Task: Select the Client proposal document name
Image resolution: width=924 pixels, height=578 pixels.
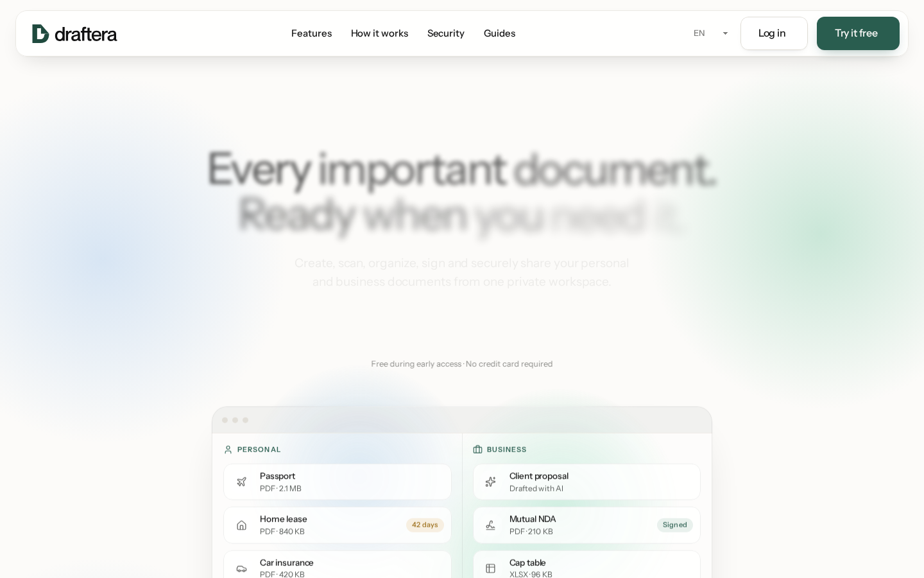Action: [539, 476]
